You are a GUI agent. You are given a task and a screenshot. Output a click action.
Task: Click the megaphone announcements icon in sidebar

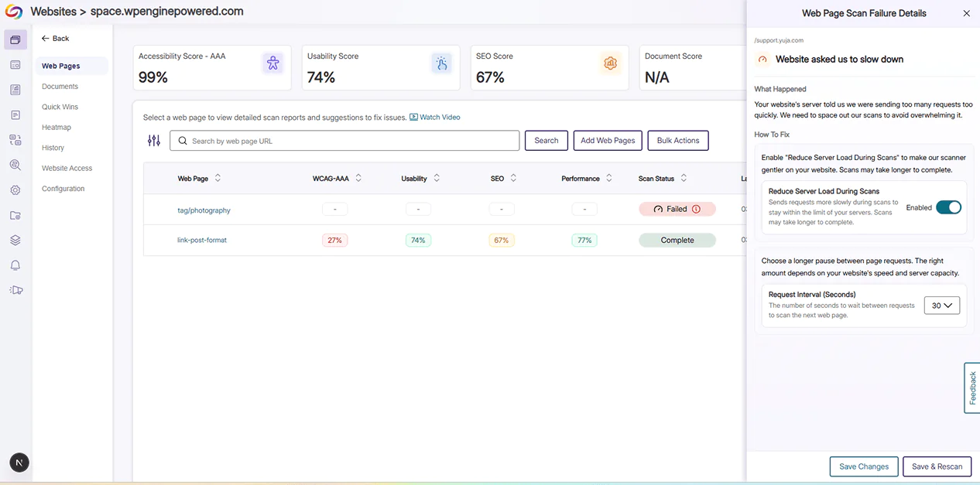15,290
